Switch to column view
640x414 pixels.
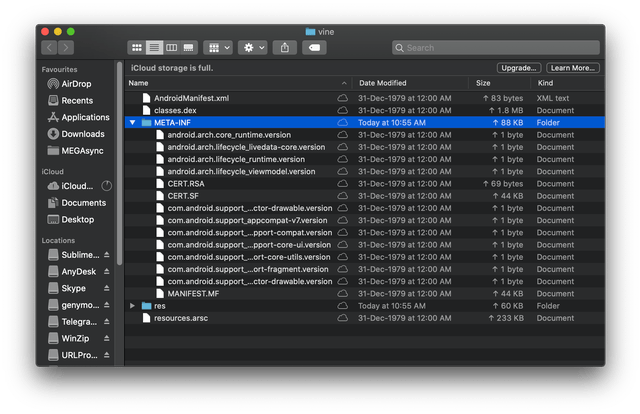[x=171, y=48]
